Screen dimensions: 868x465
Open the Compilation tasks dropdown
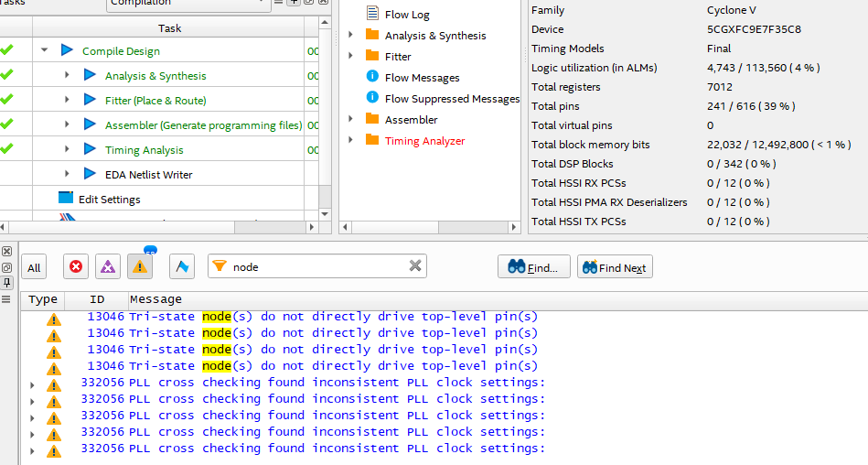(x=188, y=5)
